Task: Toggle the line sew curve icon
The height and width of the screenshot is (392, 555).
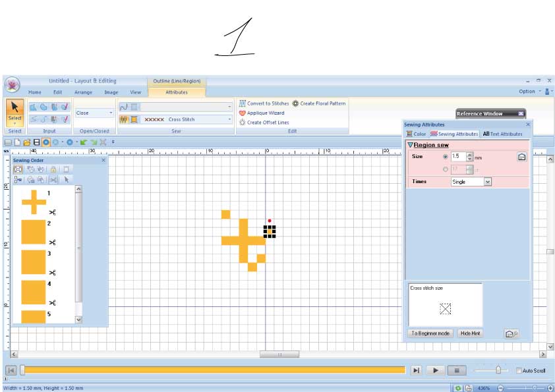Action: coord(123,107)
